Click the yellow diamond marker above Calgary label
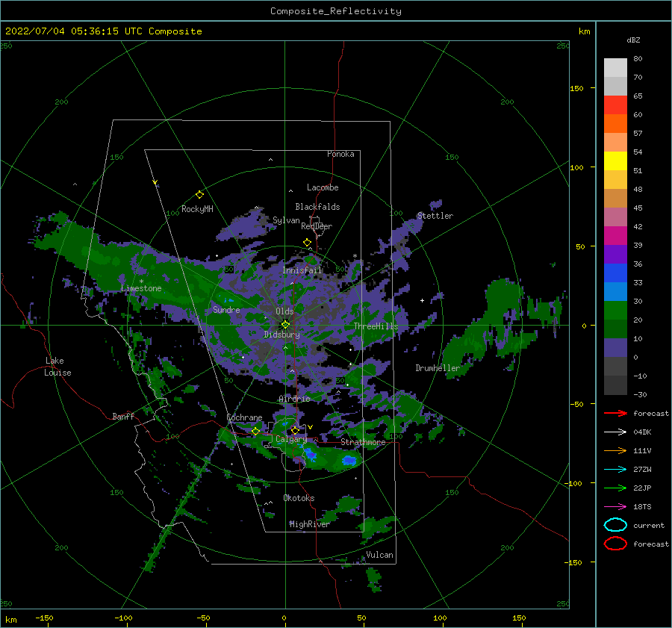This screenshot has height=628, width=672. pyautogui.click(x=295, y=430)
